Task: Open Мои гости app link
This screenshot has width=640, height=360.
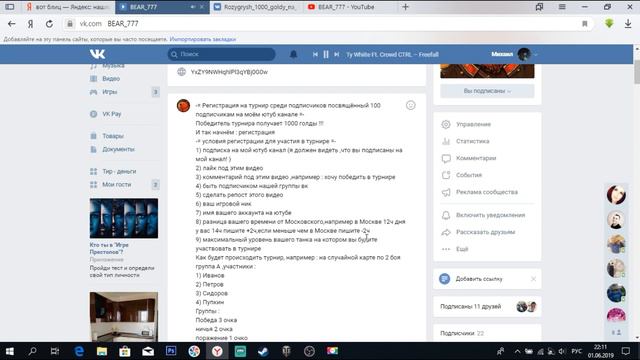Action: tap(116, 184)
